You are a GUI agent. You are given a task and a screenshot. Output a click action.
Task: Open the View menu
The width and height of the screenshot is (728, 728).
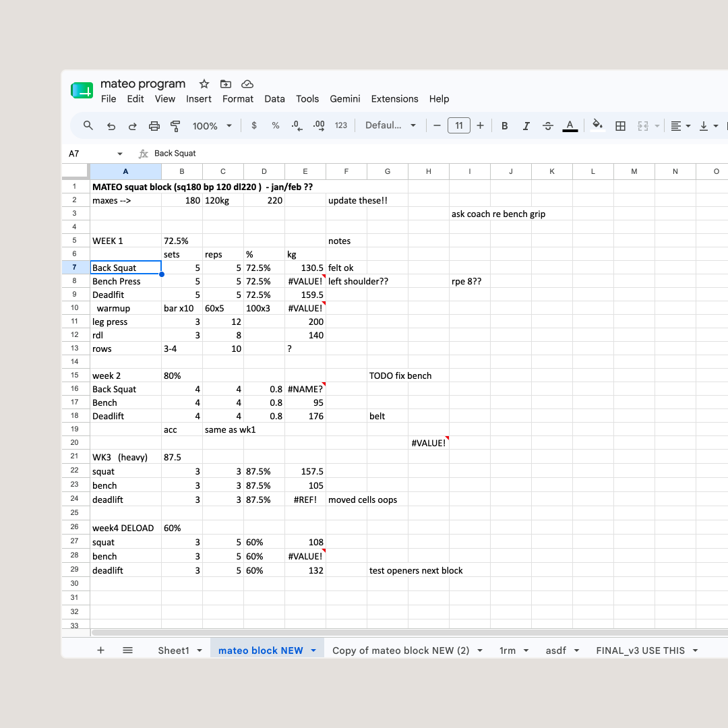165,99
